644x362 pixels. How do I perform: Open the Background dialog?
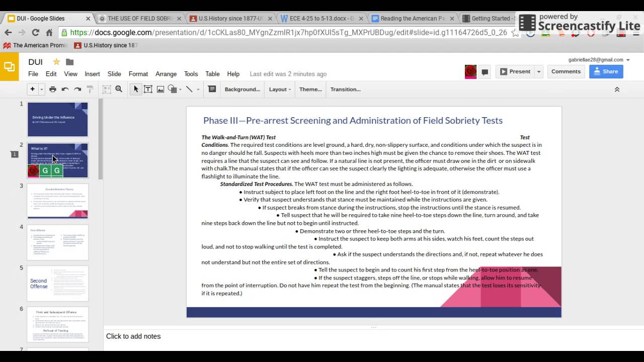click(243, 89)
